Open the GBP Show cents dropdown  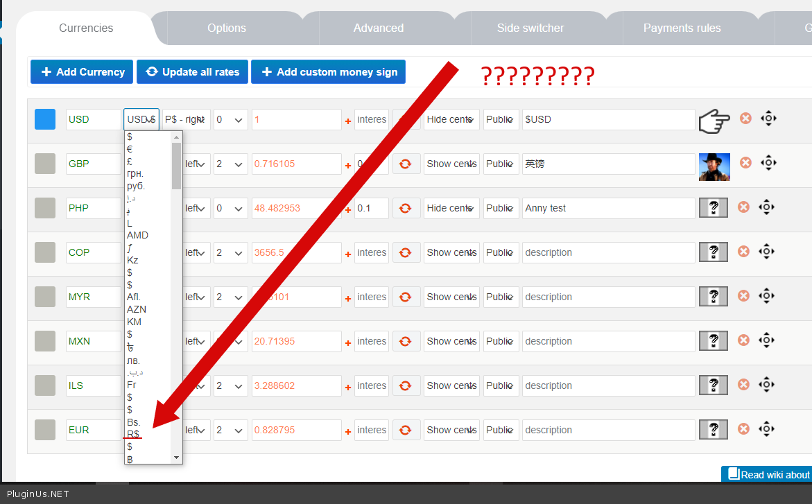pyautogui.click(x=451, y=164)
